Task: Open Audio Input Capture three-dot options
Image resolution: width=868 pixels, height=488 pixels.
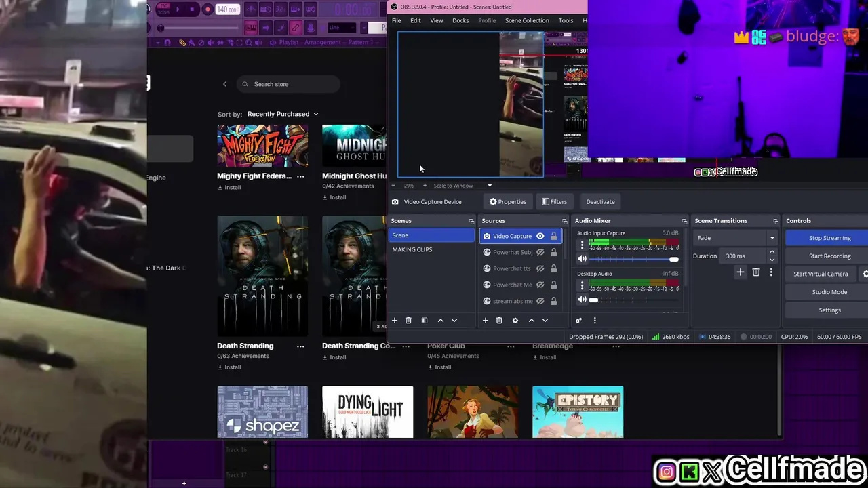Action: tap(582, 245)
